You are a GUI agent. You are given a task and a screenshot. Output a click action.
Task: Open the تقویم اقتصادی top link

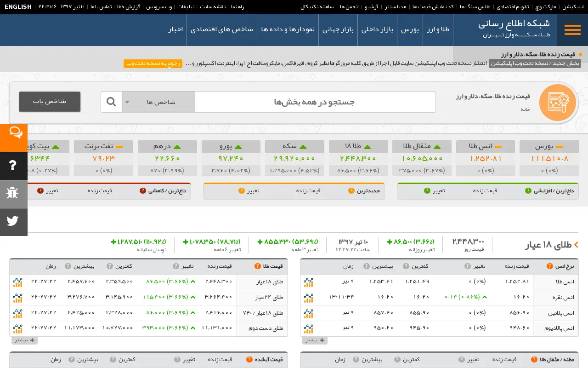(x=513, y=7)
